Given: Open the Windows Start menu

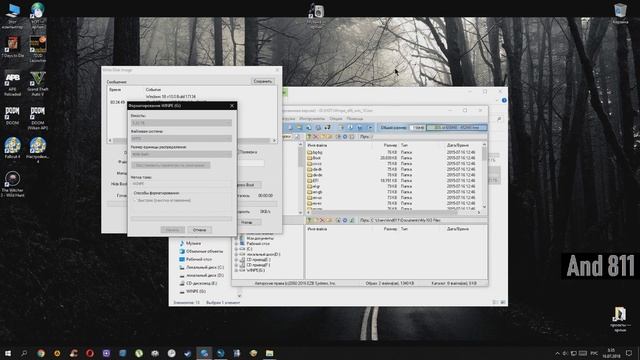Looking at the screenshot, I should (x=8, y=353).
